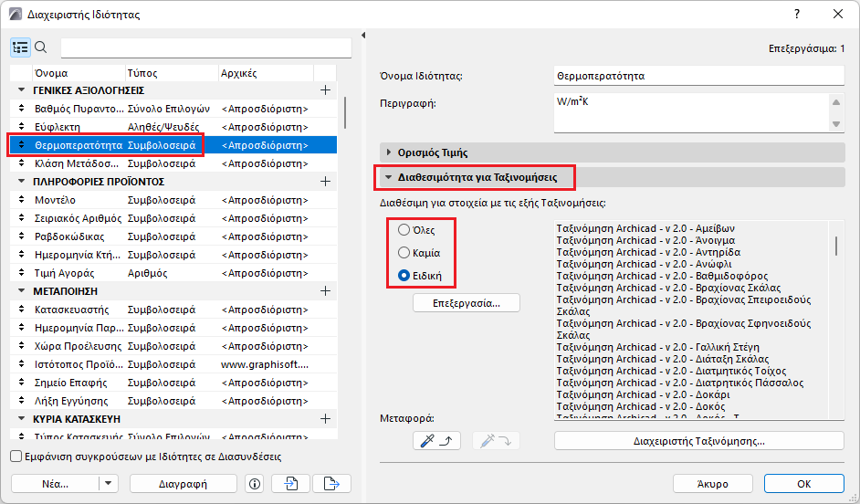Sort by Αρχικές column header
This screenshot has height=504, width=860.
pyautogui.click(x=266, y=73)
